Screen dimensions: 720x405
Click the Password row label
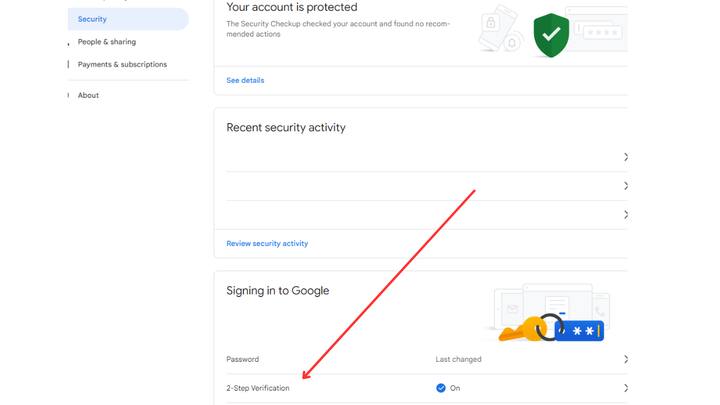pyautogui.click(x=242, y=359)
